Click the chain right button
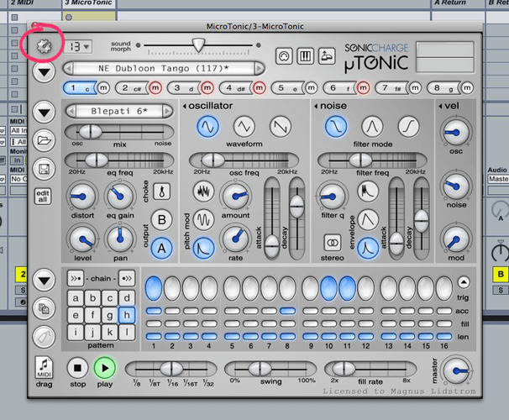This screenshot has height=420, width=509. [x=127, y=279]
